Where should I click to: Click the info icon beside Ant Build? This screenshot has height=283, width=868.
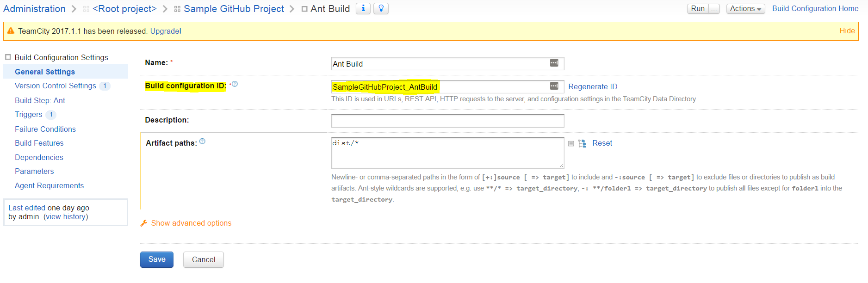pyautogui.click(x=363, y=8)
